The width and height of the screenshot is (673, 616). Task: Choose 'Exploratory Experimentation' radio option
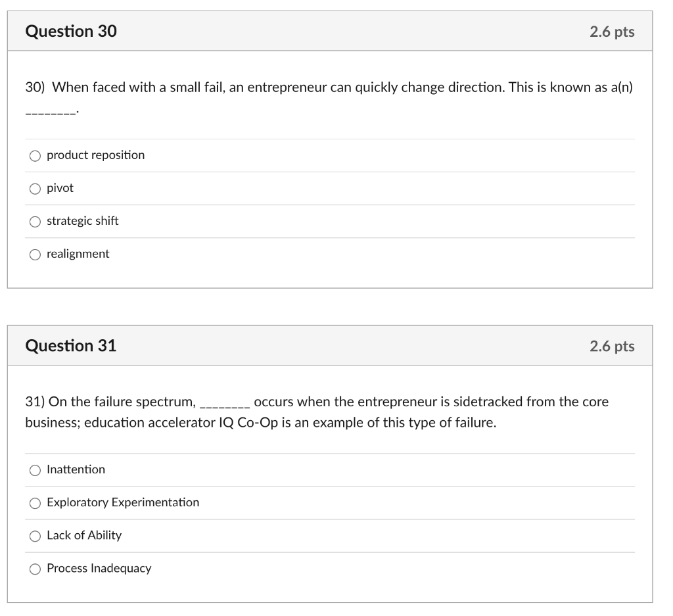tap(35, 503)
